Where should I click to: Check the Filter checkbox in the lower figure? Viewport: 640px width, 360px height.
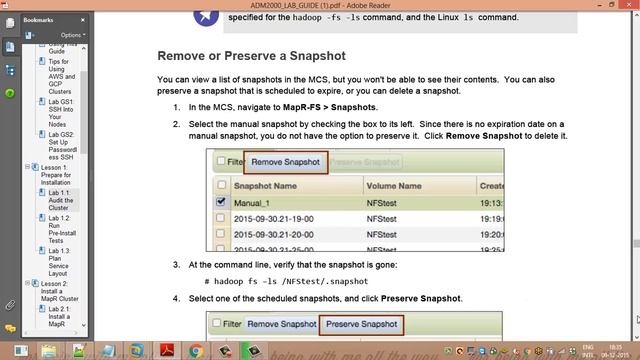point(216,323)
